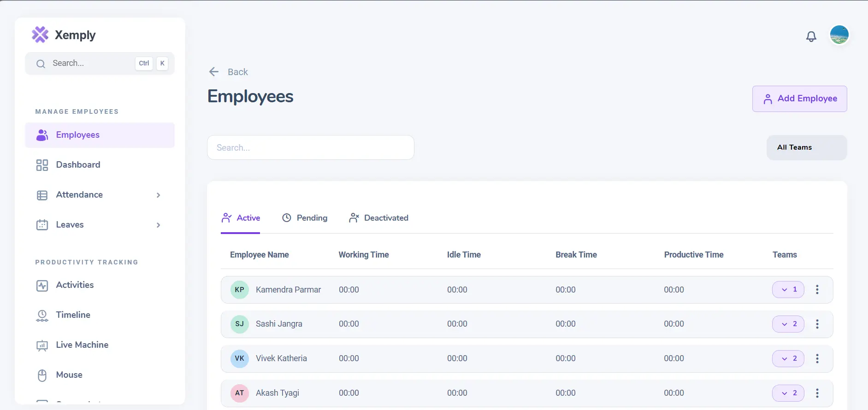Open the three-dot menu for Akash Tyagi
The height and width of the screenshot is (410, 868).
pyautogui.click(x=817, y=393)
